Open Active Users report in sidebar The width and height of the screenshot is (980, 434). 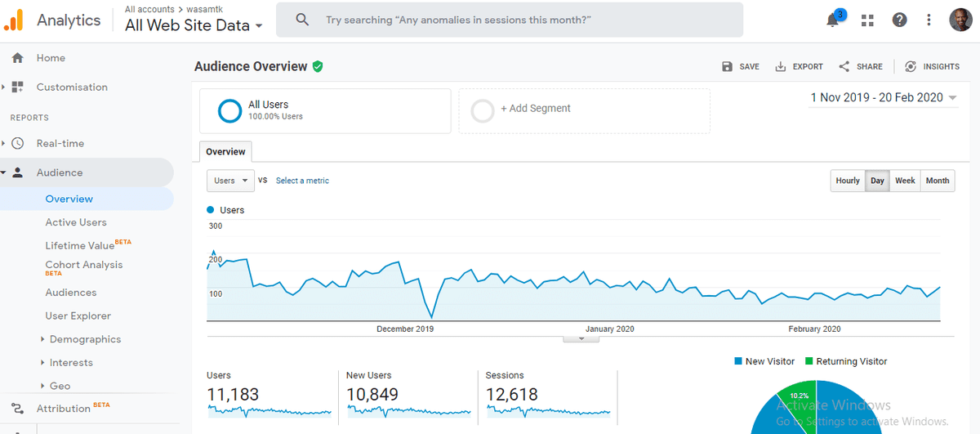tap(76, 222)
